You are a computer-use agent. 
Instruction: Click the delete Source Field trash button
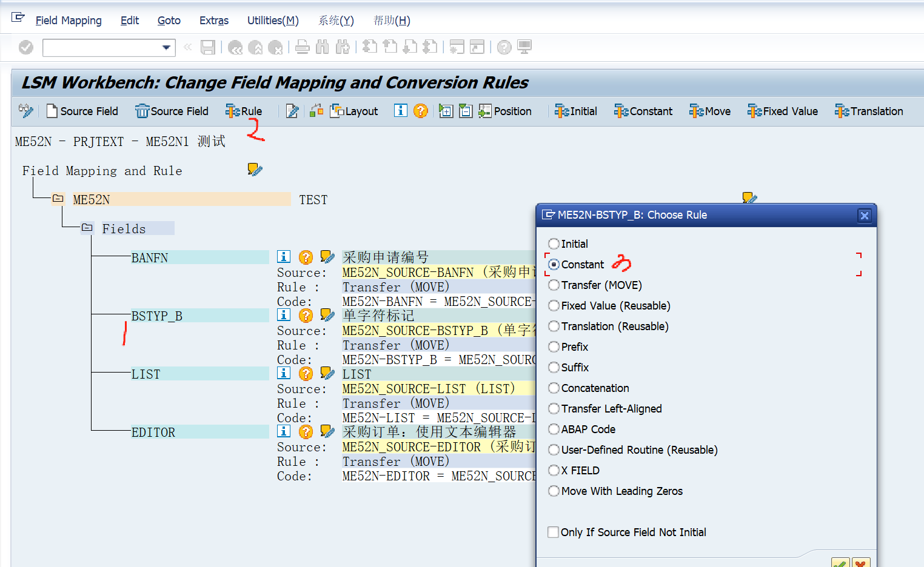pyautogui.click(x=172, y=111)
